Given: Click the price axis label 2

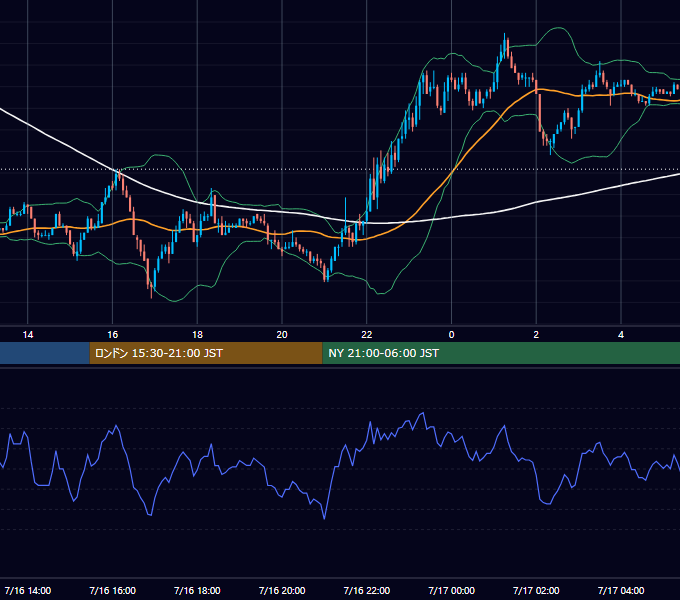Looking at the screenshot, I should coord(536,335).
